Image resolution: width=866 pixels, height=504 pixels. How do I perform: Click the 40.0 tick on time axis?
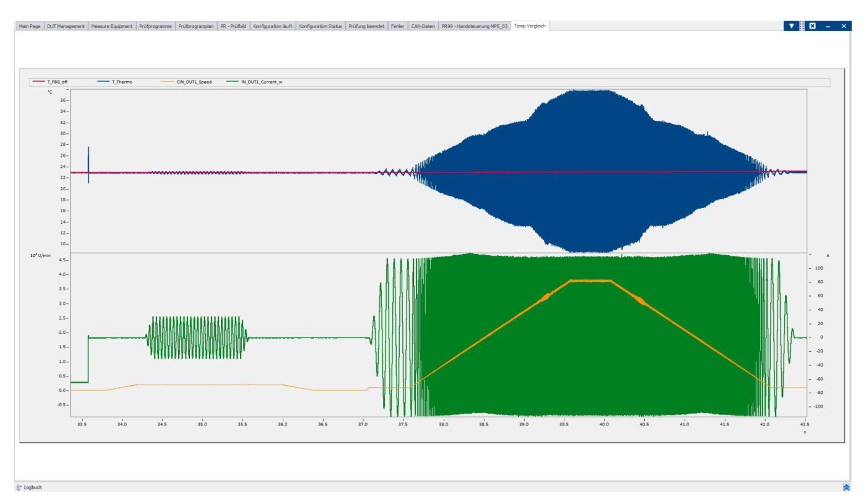tap(604, 424)
